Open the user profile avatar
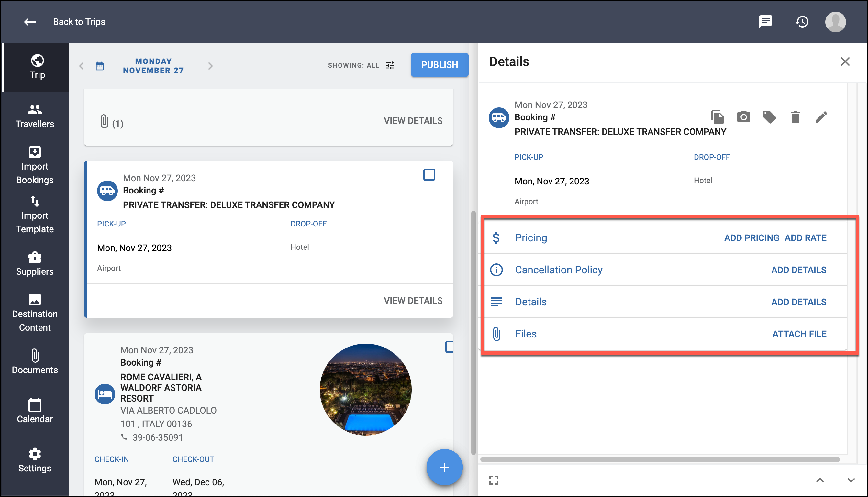This screenshot has width=868, height=497. (x=835, y=22)
